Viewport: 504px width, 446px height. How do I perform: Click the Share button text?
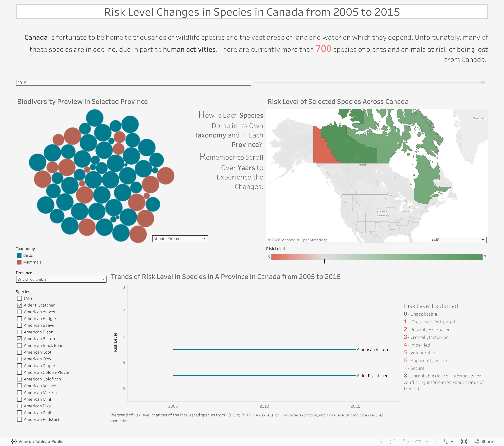click(487, 442)
